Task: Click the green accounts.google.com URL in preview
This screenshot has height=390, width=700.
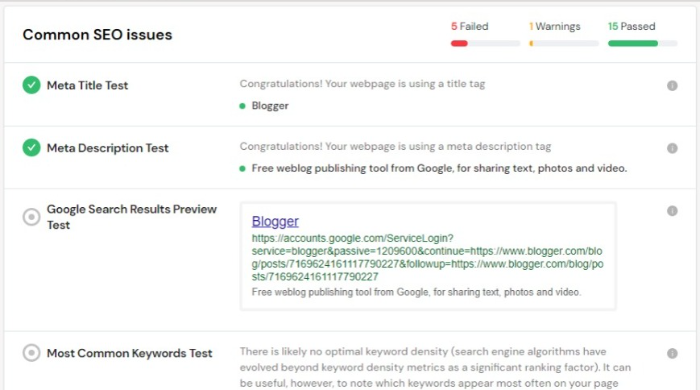Action: pos(427,257)
